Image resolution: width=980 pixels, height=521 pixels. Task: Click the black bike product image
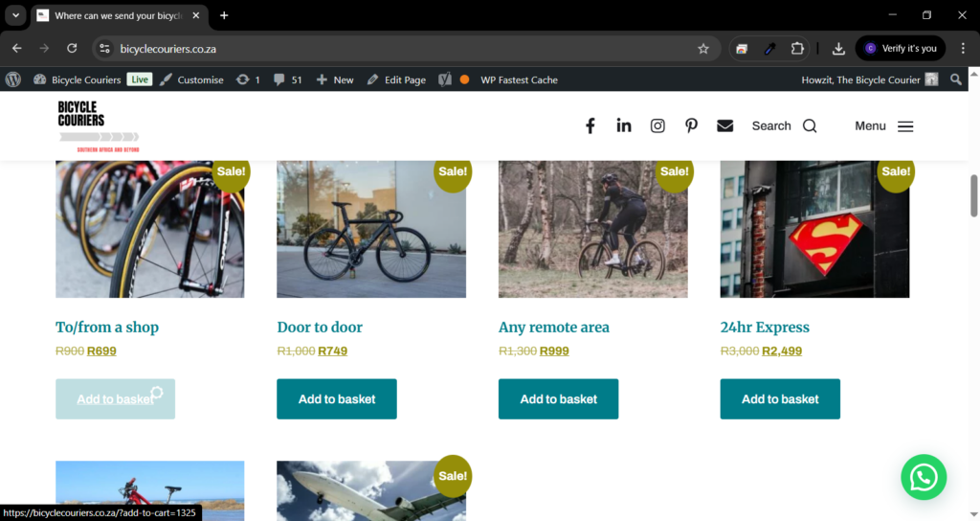coord(371,229)
